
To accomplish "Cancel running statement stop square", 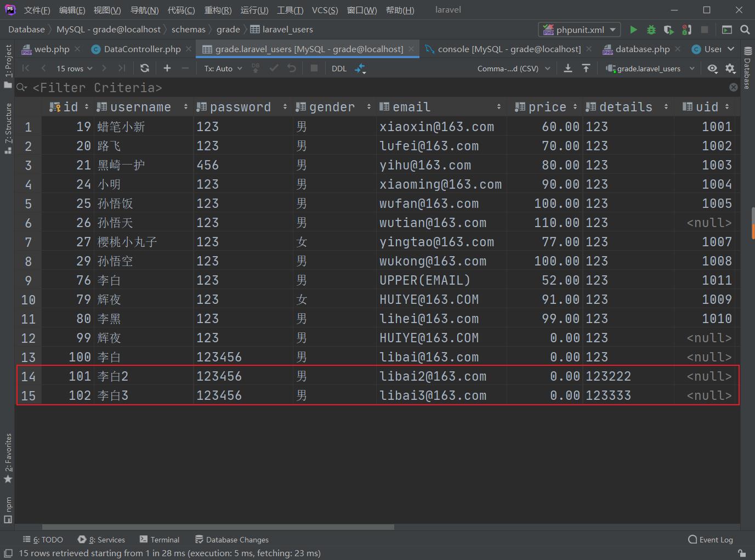I will (x=314, y=68).
